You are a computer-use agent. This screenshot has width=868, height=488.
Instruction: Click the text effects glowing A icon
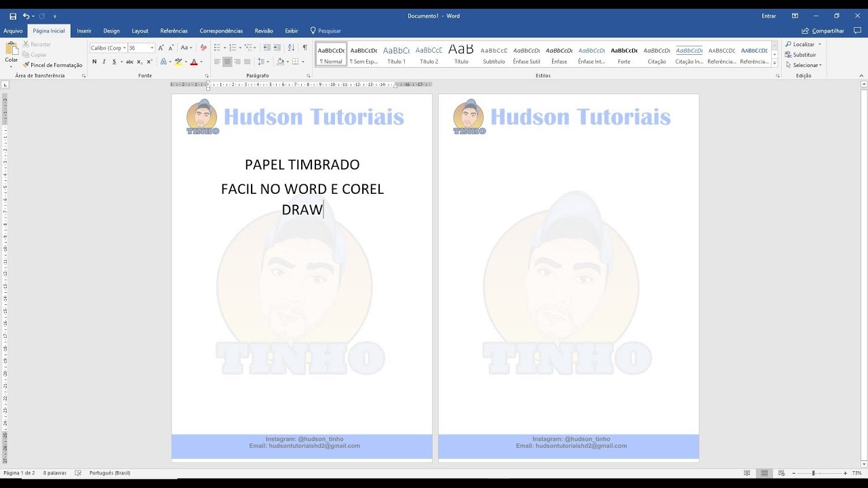tap(163, 62)
